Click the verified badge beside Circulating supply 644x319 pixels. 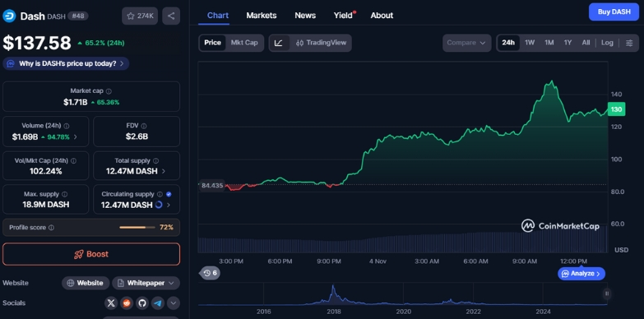(169, 194)
